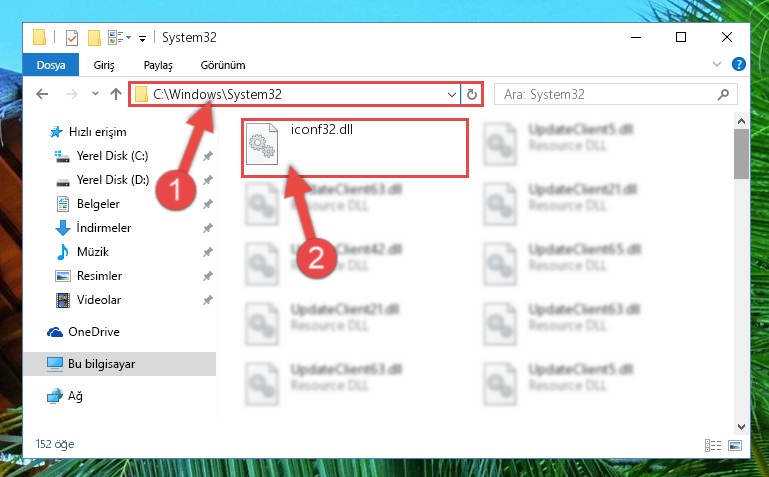This screenshot has width=769, height=477.
Task: Click the vertical scrollbar thumb
Action: pyautogui.click(x=741, y=154)
